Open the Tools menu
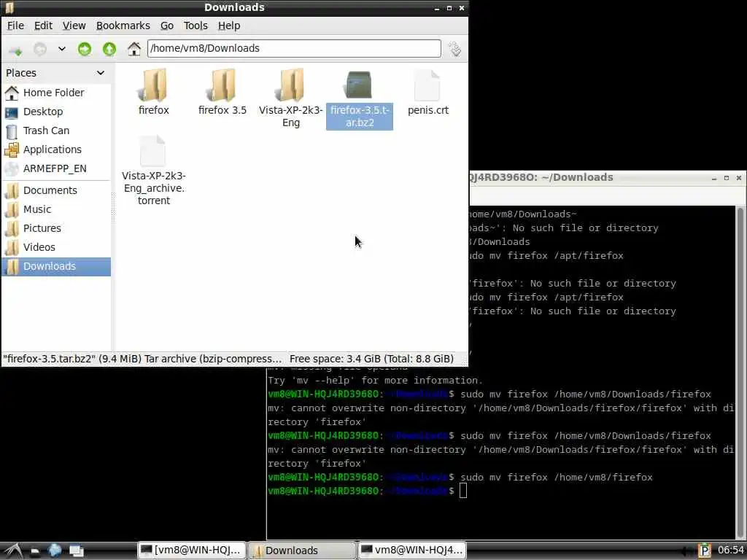This screenshot has height=560, width=747. pyautogui.click(x=196, y=26)
